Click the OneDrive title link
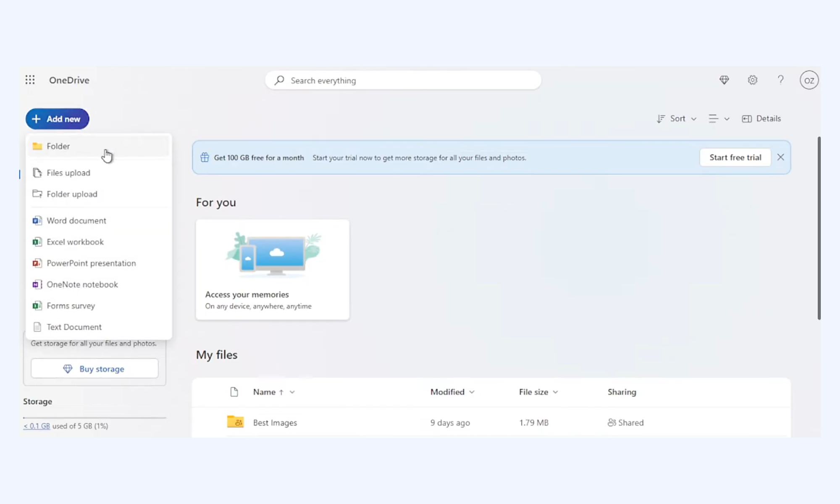Image resolution: width=840 pixels, height=504 pixels. pos(69,80)
